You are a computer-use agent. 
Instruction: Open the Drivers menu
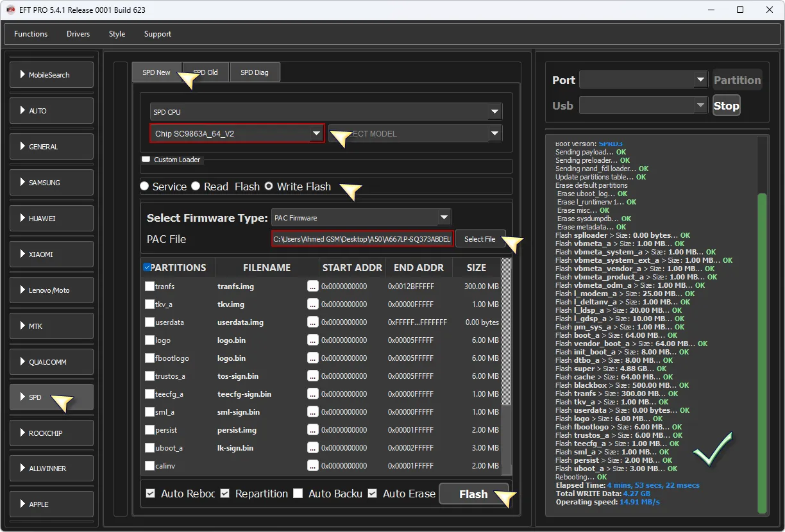pos(78,34)
